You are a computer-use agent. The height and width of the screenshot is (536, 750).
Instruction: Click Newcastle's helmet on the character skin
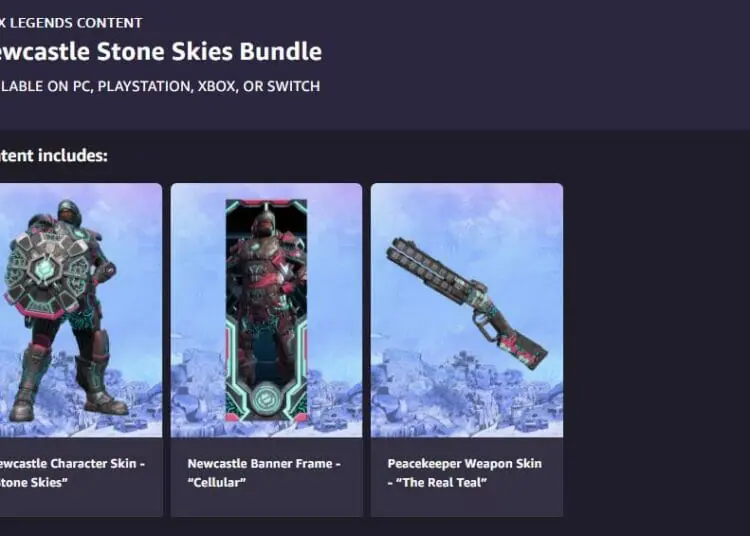point(69,213)
